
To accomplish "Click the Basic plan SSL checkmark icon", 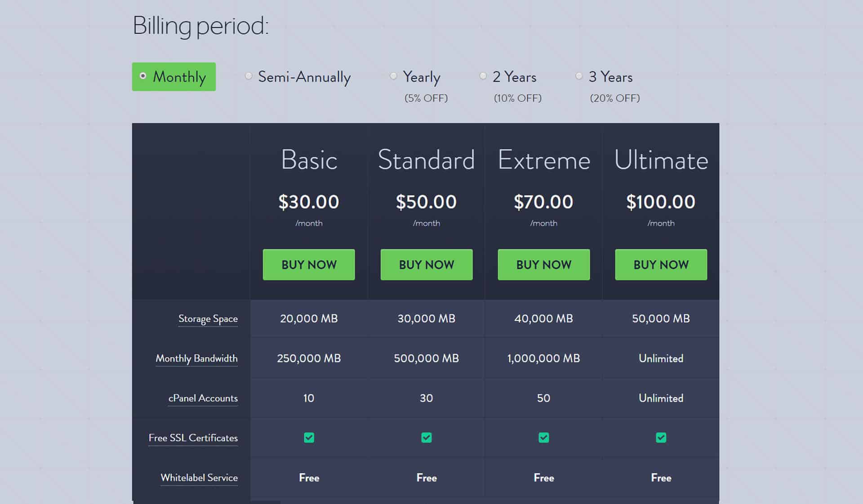I will pos(309,438).
